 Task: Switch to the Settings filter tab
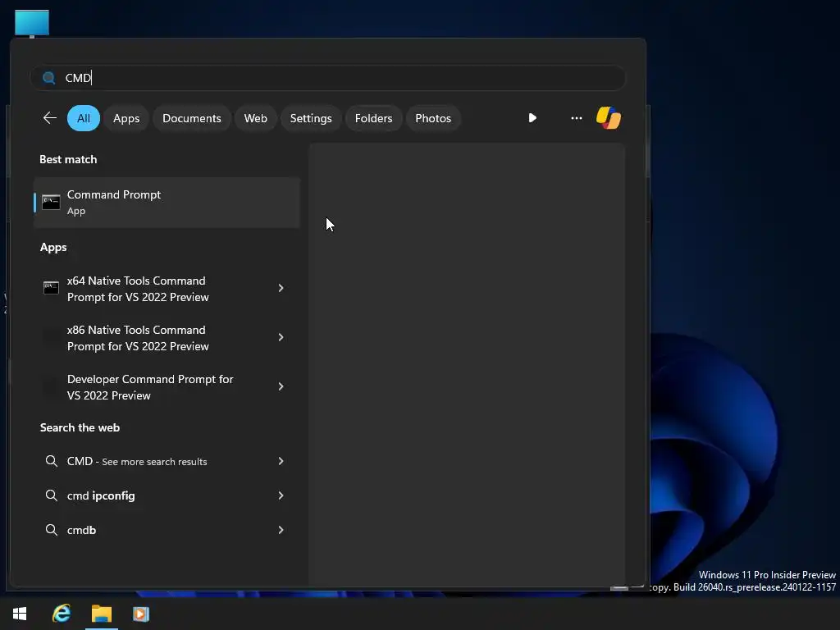tap(311, 118)
